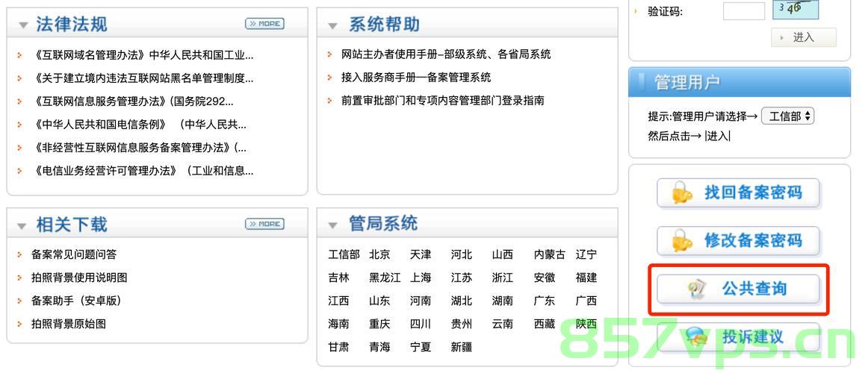Select 新疆 in 管局系统 list
868x373 pixels.
(462, 348)
